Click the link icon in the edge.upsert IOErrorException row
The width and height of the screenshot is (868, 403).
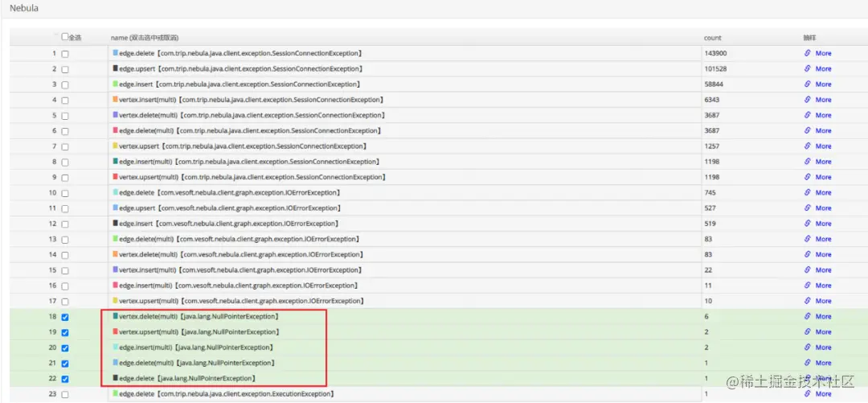[x=807, y=208]
